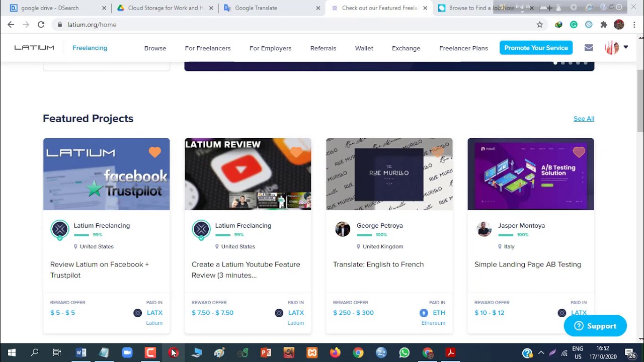The height and width of the screenshot is (362, 644).
Task: Open Review Latium on Facebook + Trustpilot
Action: tap(100, 270)
